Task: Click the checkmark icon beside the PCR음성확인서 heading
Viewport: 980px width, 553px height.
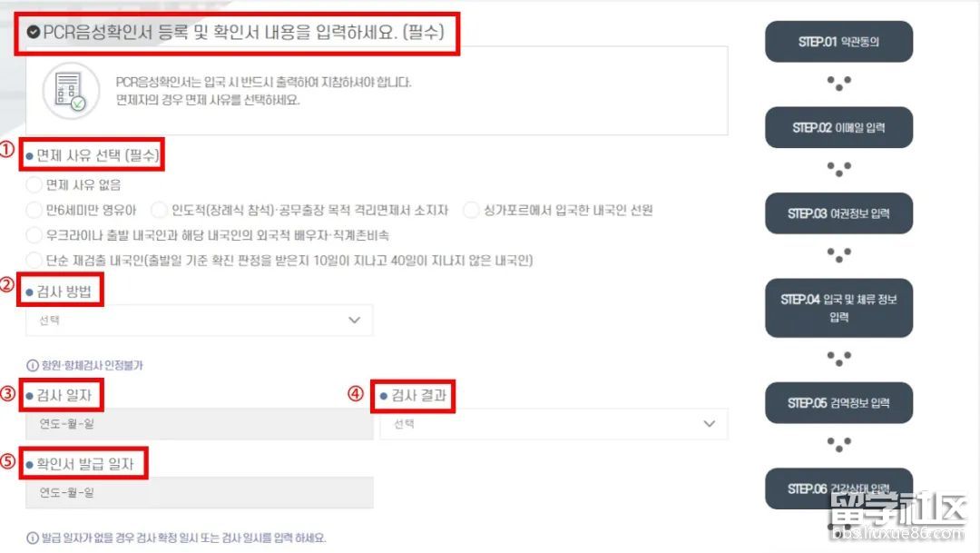Action: 34,32
